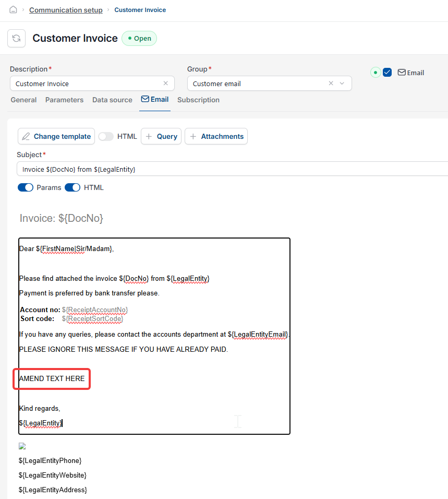Click ${LegalEntityEmail} placeholder in body

(258, 335)
